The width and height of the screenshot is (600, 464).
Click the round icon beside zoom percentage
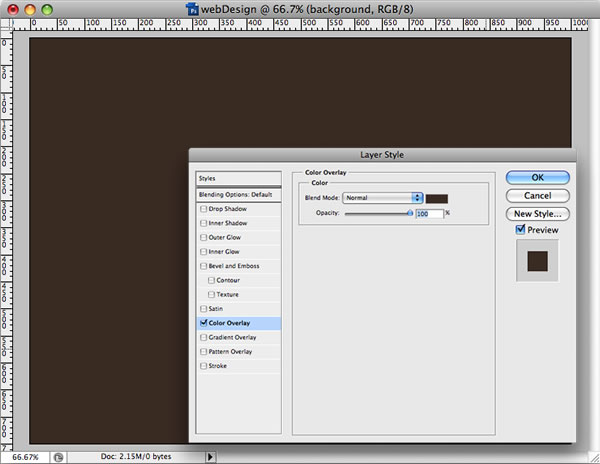click(x=59, y=457)
